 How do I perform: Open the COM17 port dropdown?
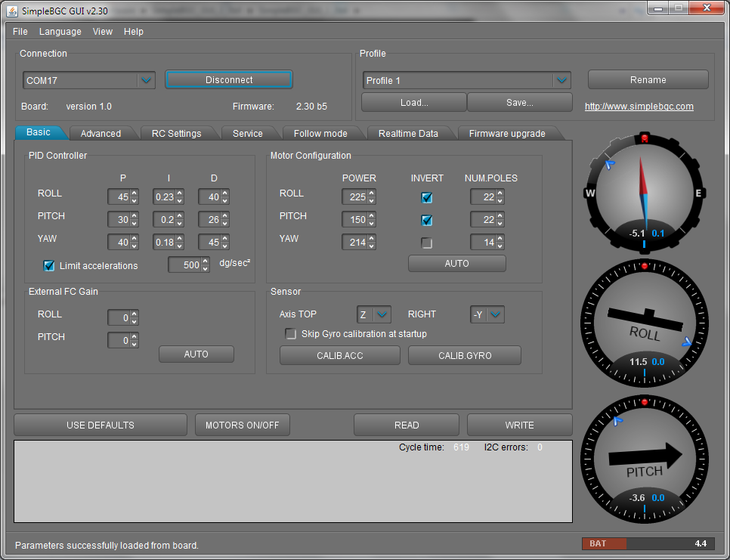(x=146, y=80)
